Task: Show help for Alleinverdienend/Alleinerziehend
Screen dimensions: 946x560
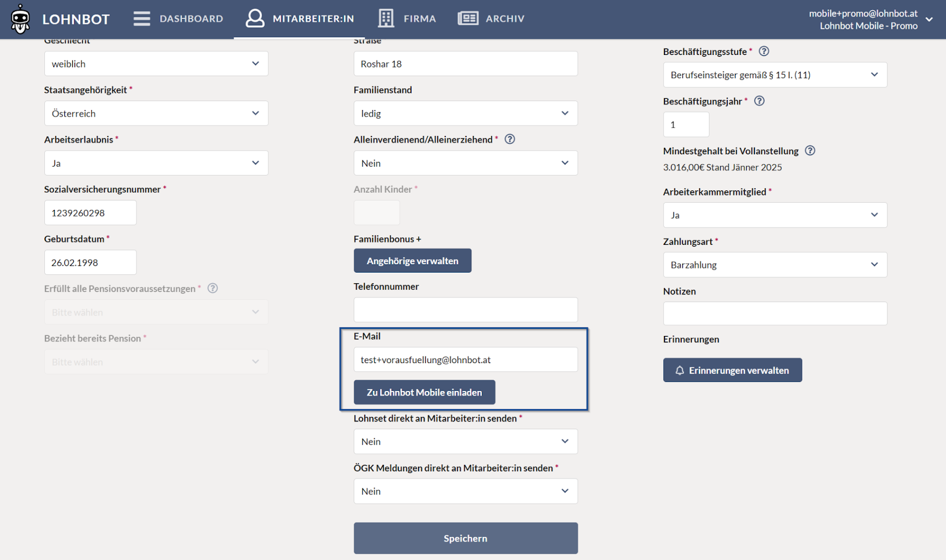Action: pos(510,139)
